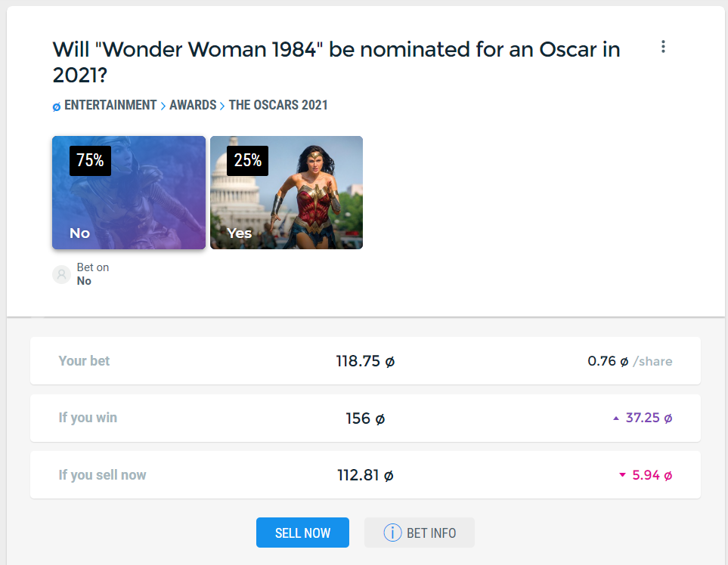The height and width of the screenshot is (565, 728).
Task: Open the BET INFO button
Action: click(x=420, y=533)
